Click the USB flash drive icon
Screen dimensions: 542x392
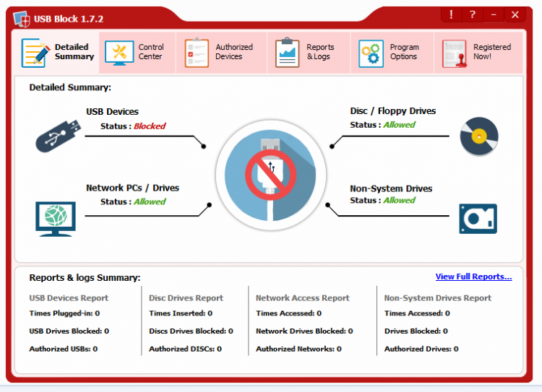click(58, 136)
